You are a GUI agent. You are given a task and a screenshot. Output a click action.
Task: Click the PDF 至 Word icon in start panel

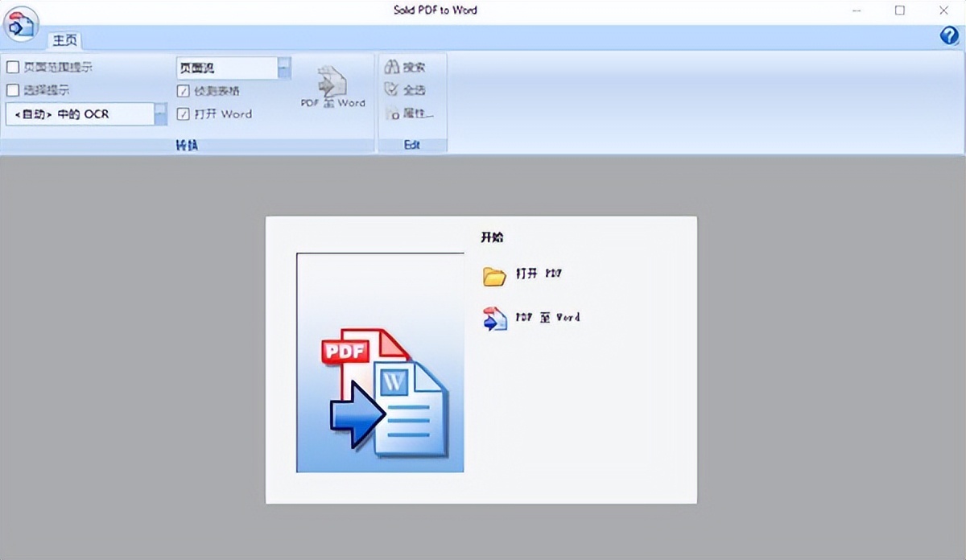pyautogui.click(x=494, y=319)
